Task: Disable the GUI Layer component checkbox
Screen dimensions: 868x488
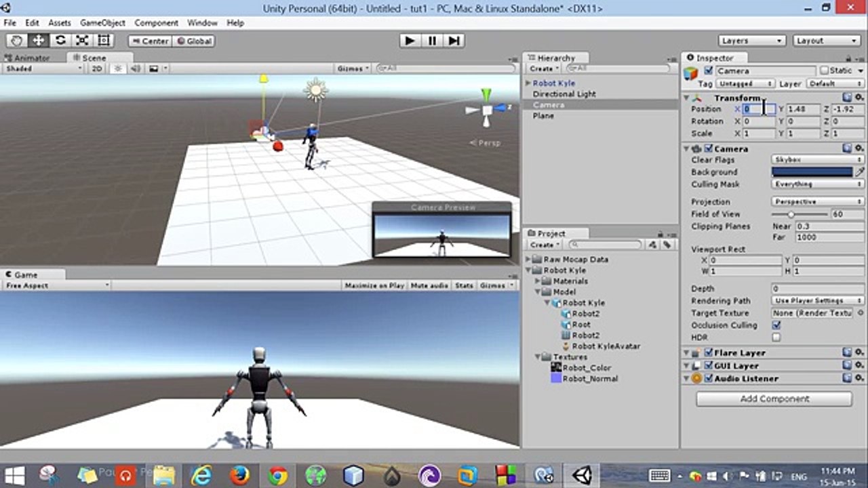Action: (709, 365)
